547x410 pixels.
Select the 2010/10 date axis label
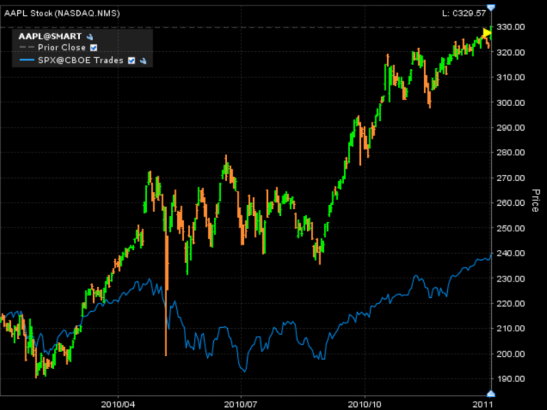(365, 404)
